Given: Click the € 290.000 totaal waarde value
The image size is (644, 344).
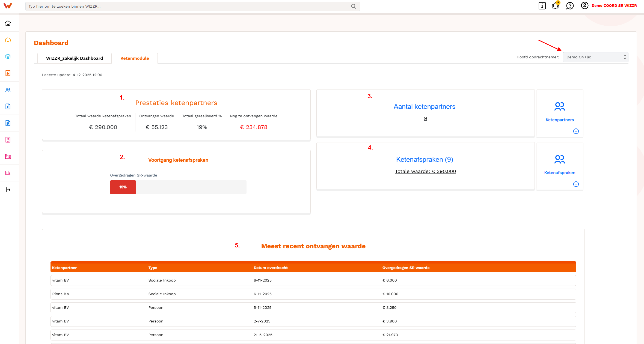Looking at the screenshot, I should [103, 127].
